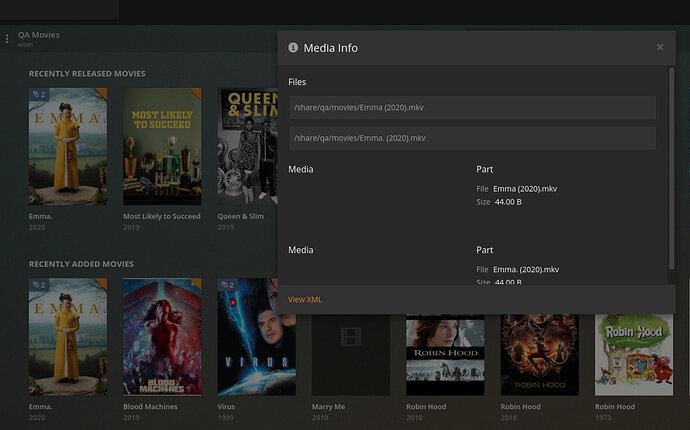The height and width of the screenshot is (430, 690).
Task: Open the Queen & Slim poster
Action: pos(247,147)
